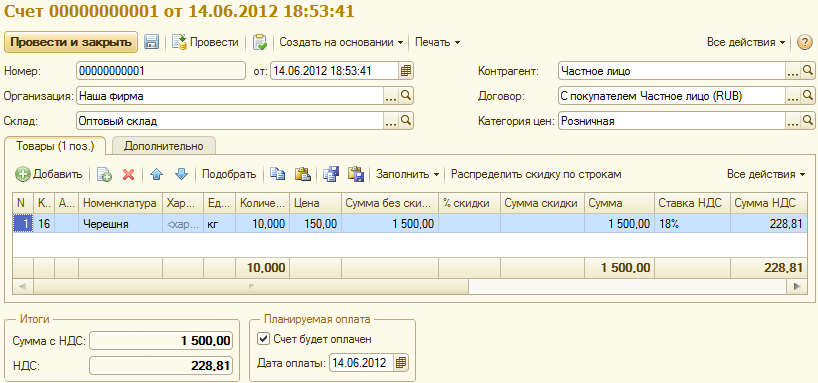This screenshot has height=383, width=818.
Task: Expand the Создать на основании dropdown
Action: (x=341, y=42)
